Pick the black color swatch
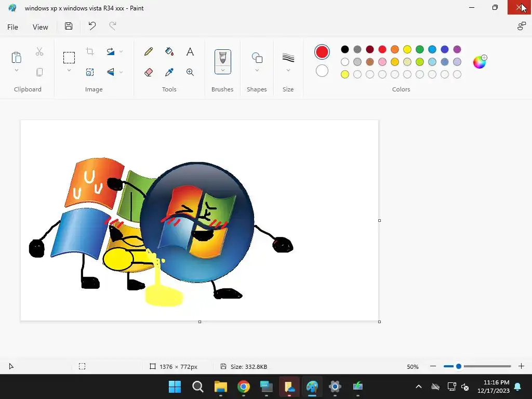This screenshot has height=399, width=532. 345,49
